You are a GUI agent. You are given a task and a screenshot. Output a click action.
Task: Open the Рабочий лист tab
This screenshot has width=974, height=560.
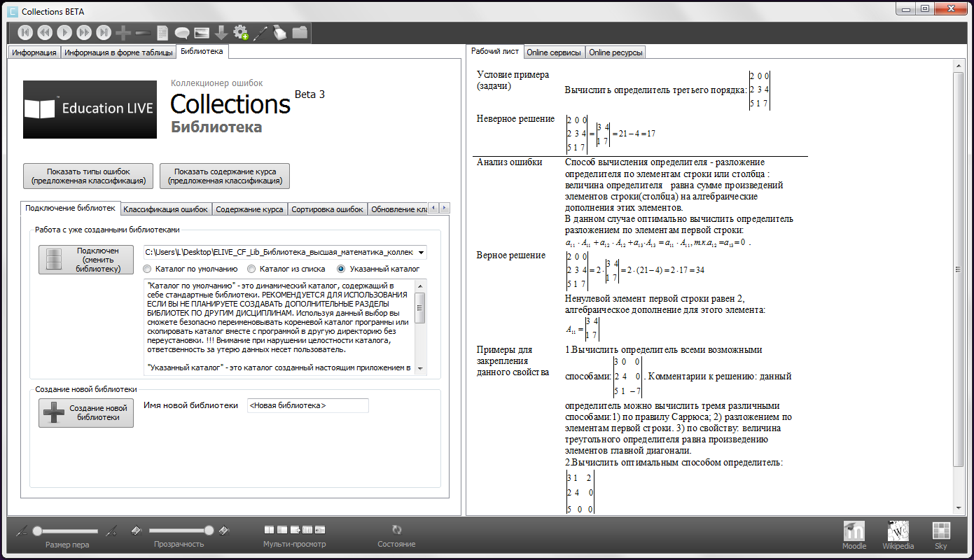tap(495, 51)
